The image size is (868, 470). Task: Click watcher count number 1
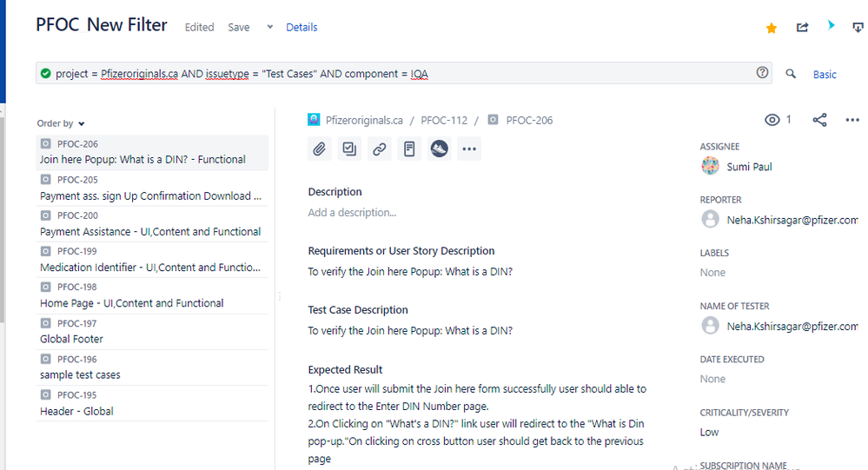click(788, 120)
